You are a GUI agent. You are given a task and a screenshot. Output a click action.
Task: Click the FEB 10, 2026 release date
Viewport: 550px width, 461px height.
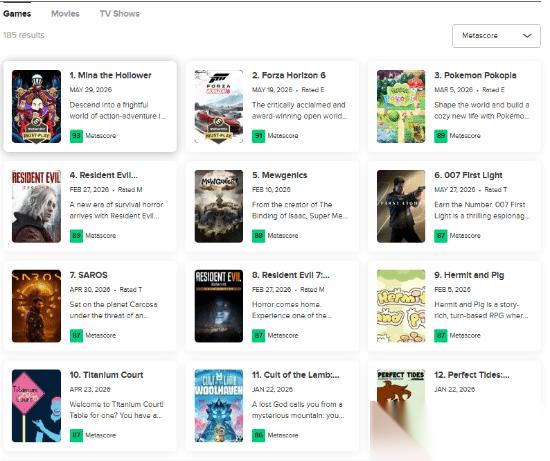271,190
